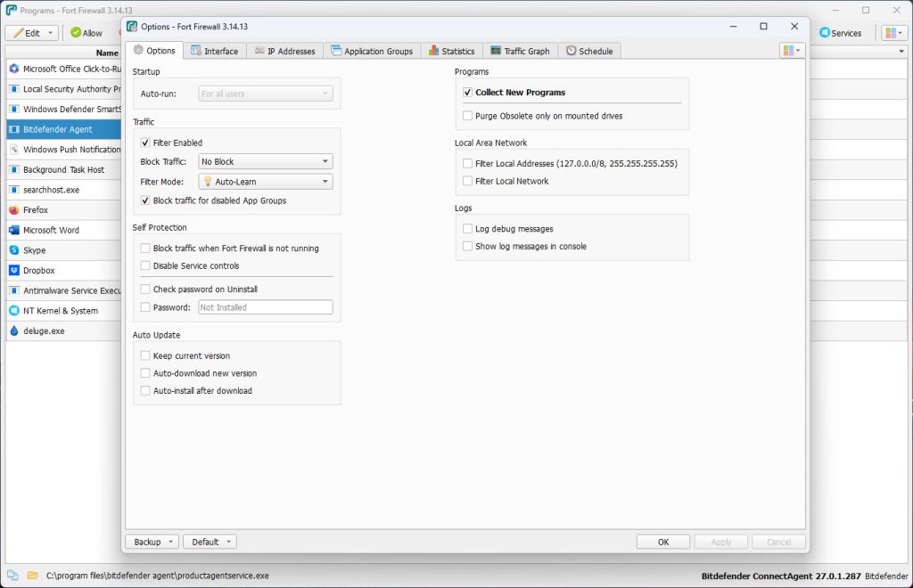Click the Bitdefender Agent row icon
Image resolution: width=913 pixels, height=588 pixels.
(14, 129)
